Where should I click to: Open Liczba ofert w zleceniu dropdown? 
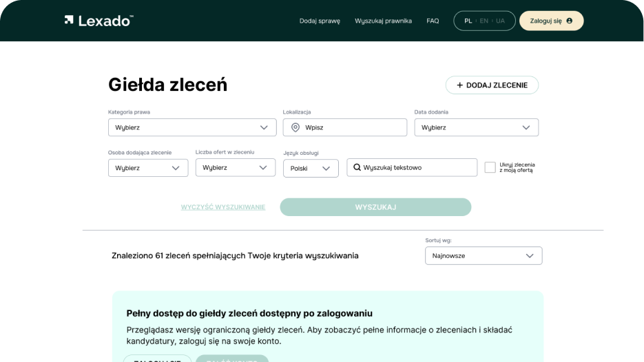[236, 167]
